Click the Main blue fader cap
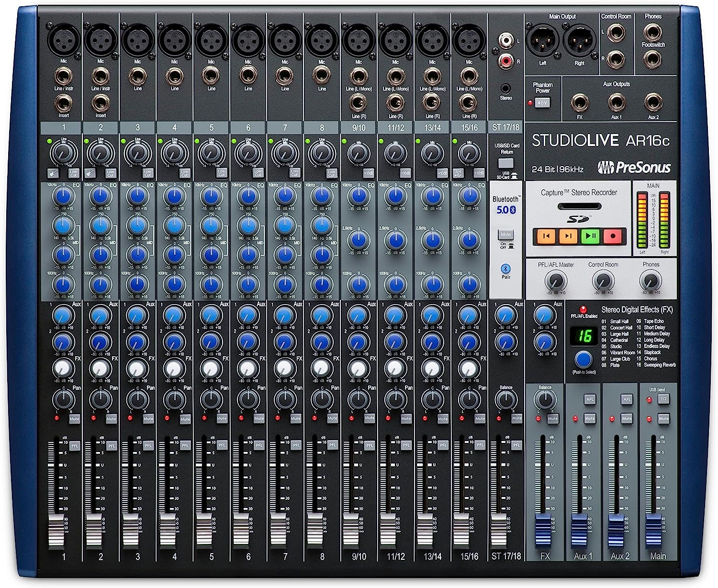Image resolution: width=718 pixels, height=588 pixels. (653, 531)
